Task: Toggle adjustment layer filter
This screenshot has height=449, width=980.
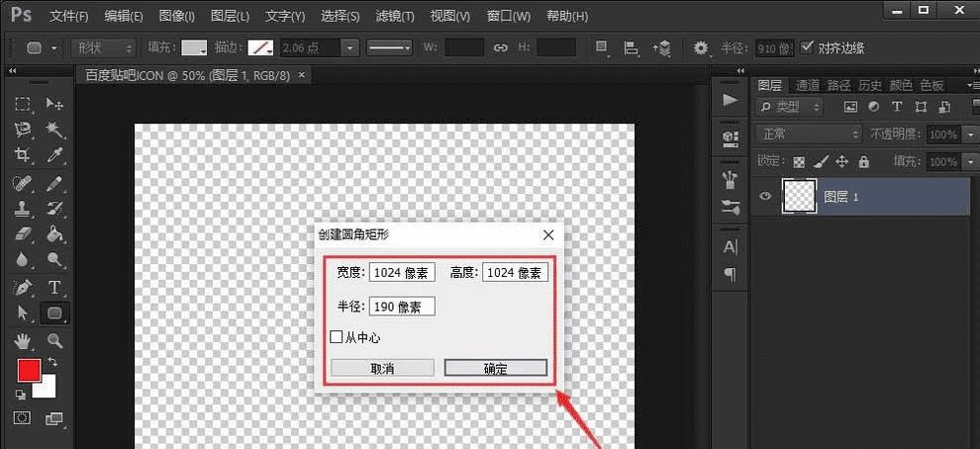Action: (x=874, y=107)
